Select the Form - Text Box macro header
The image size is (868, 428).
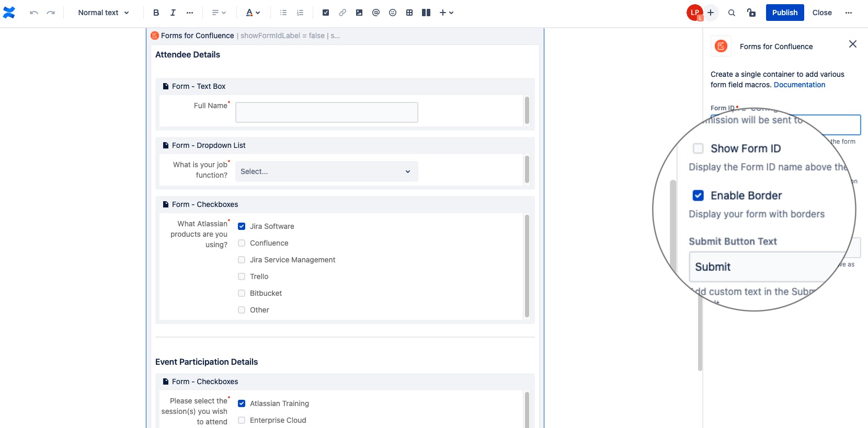(345, 86)
